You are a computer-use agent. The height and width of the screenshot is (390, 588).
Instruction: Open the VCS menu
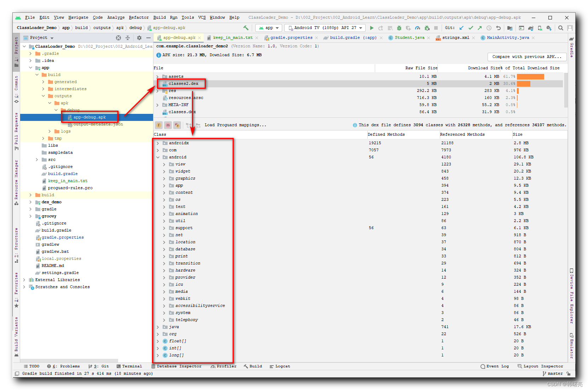(x=202, y=17)
